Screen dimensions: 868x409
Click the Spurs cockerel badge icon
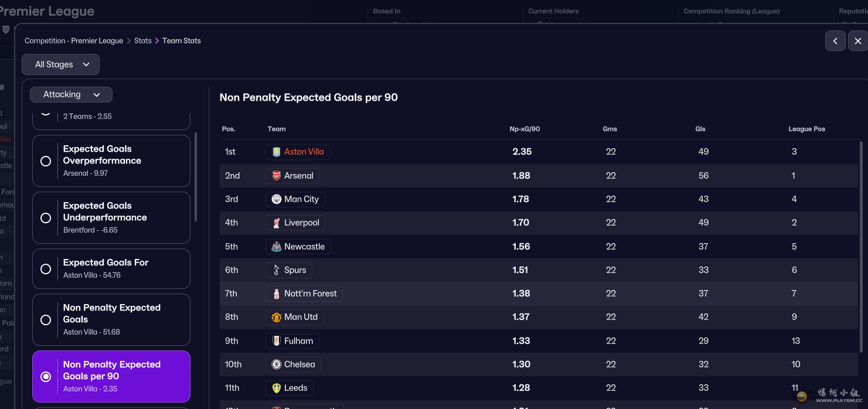pos(276,270)
